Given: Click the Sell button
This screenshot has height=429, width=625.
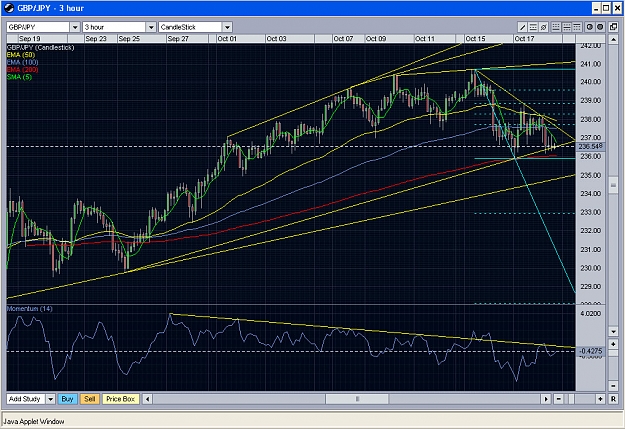Looking at the screenshot, I should [90, 399].
